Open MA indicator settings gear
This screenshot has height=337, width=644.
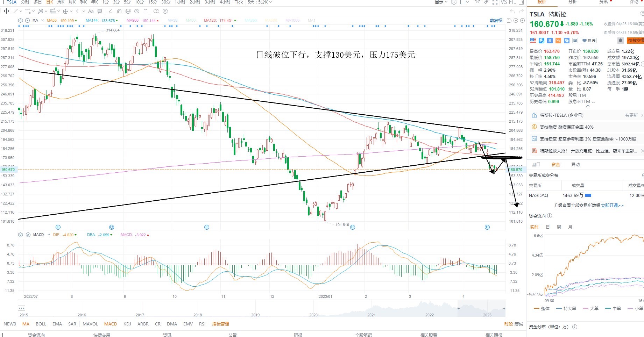point(21,20)
